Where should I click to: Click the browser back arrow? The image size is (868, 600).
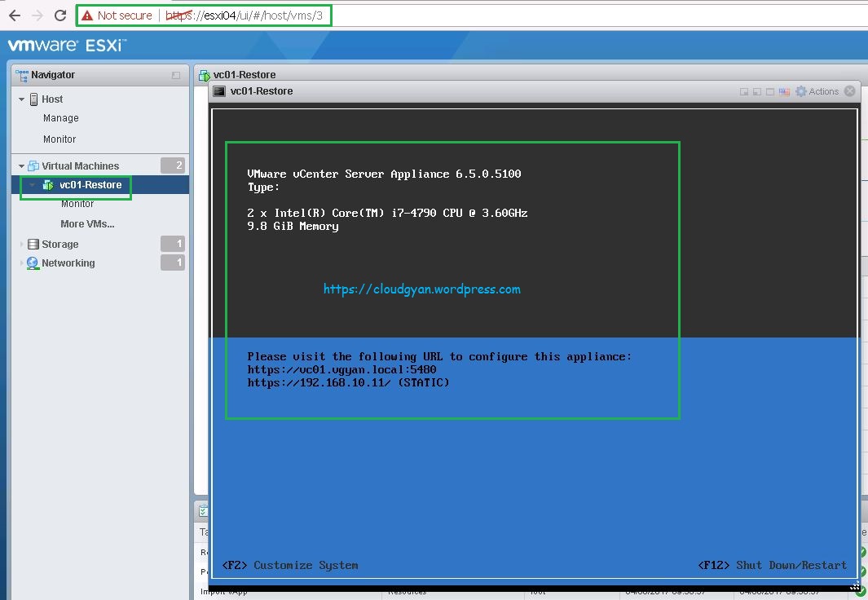click(15, 15)
